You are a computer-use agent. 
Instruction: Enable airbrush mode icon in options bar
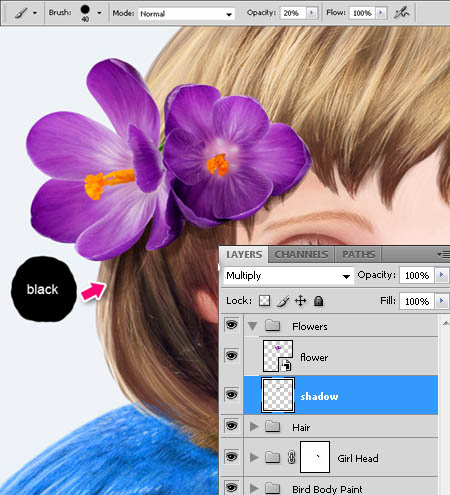pyautogui.click(x=401, y=13)
